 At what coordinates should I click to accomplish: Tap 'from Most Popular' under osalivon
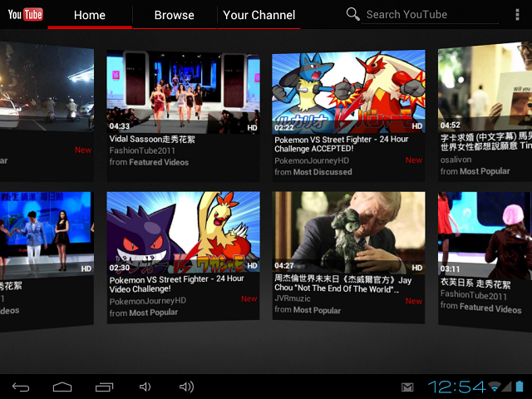pyautogui.click(x=475, y=171)
